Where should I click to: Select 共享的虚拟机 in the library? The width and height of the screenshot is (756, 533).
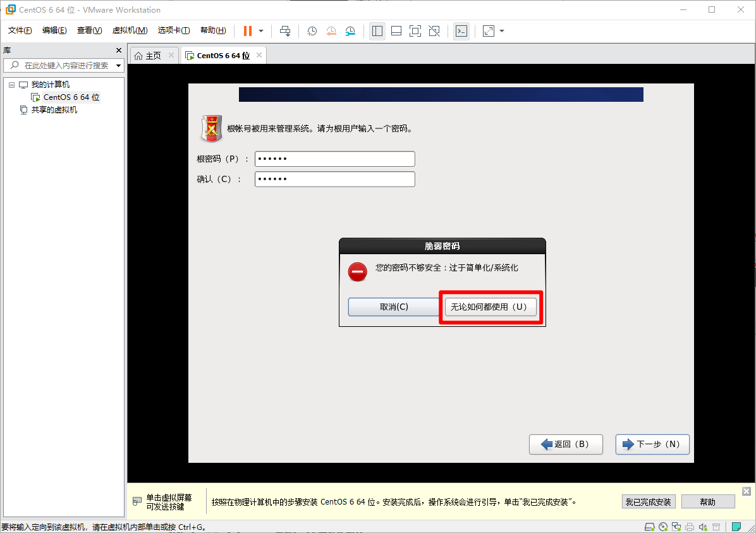(x=54, y=110)
